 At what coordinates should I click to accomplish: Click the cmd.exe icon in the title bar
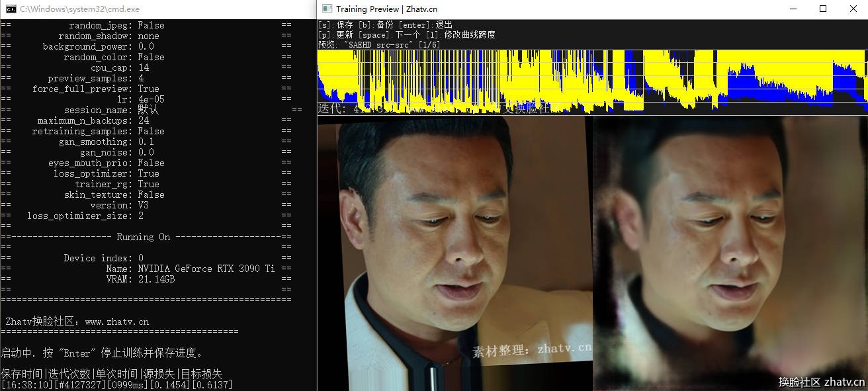(11, 9)
